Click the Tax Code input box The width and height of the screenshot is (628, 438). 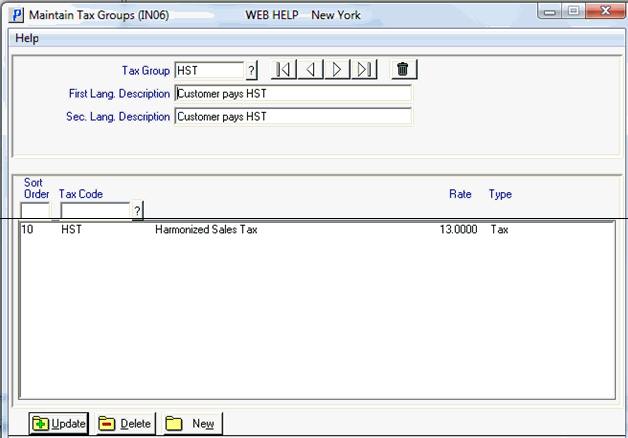point(95,210)
